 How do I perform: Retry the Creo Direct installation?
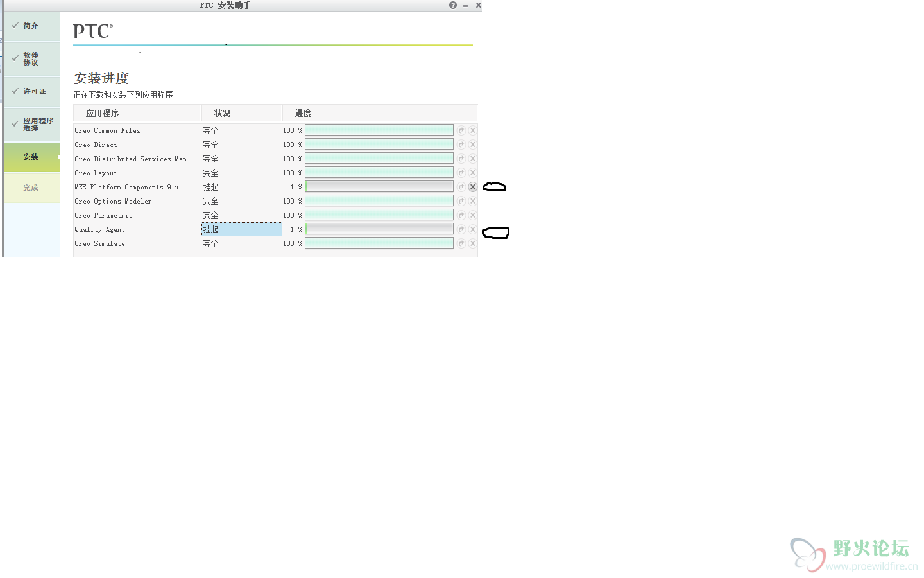coord(461,144)
